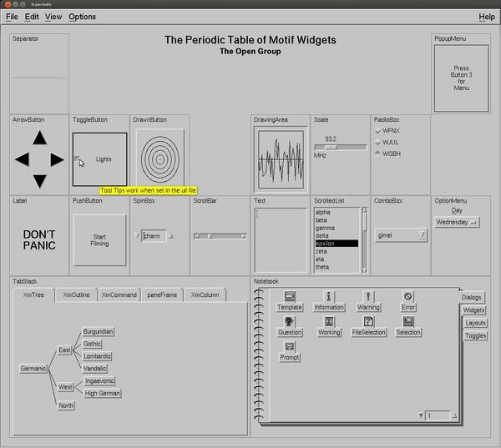This screenshot has height=448, width=501.
Task: Open the File menu
Action: tap(12, 17)
